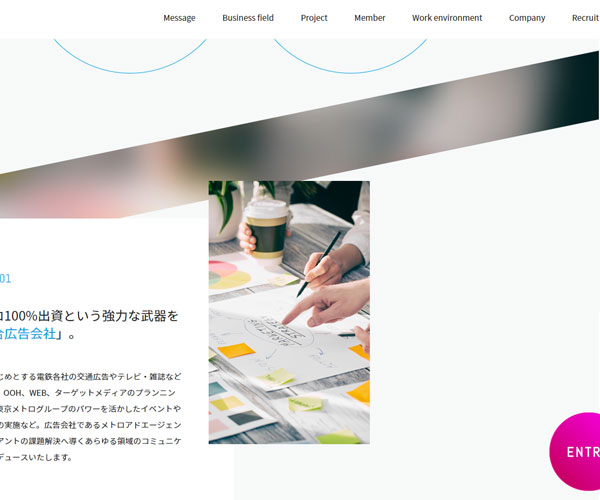The width and height of the screenshot is (600, 500).
Task: Go to the Business field section
Action: [248, 18]
